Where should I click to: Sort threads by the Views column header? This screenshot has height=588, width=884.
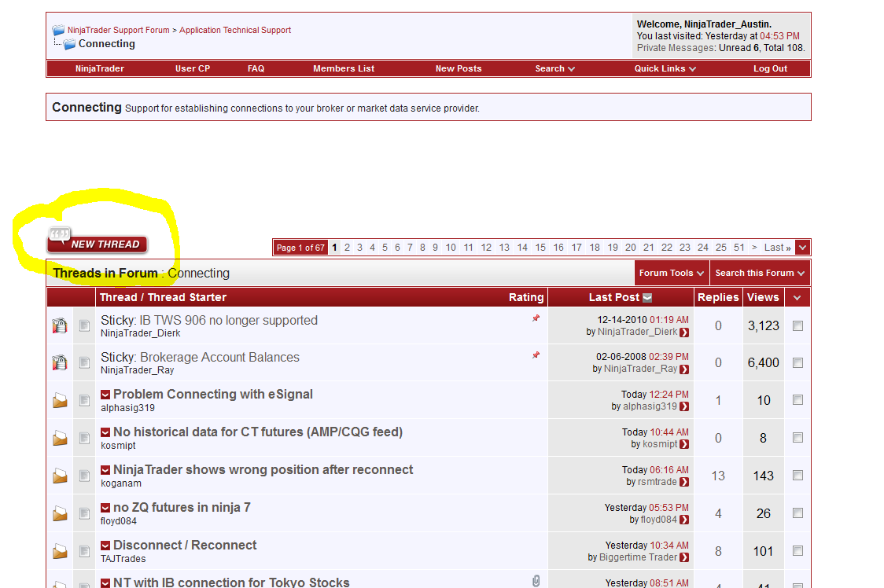764,297
